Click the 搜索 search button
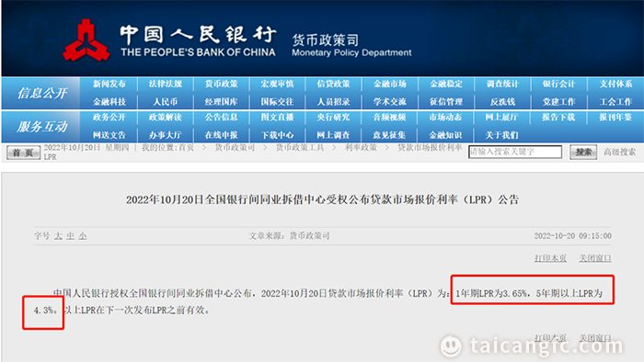Viewport: 644px width, 362px height. click(583, 153)
